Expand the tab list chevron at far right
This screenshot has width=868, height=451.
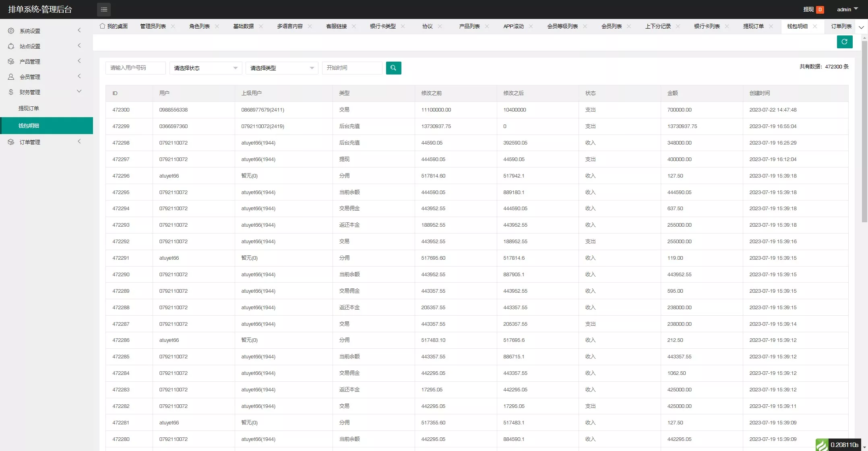click(x=861, y=27)
